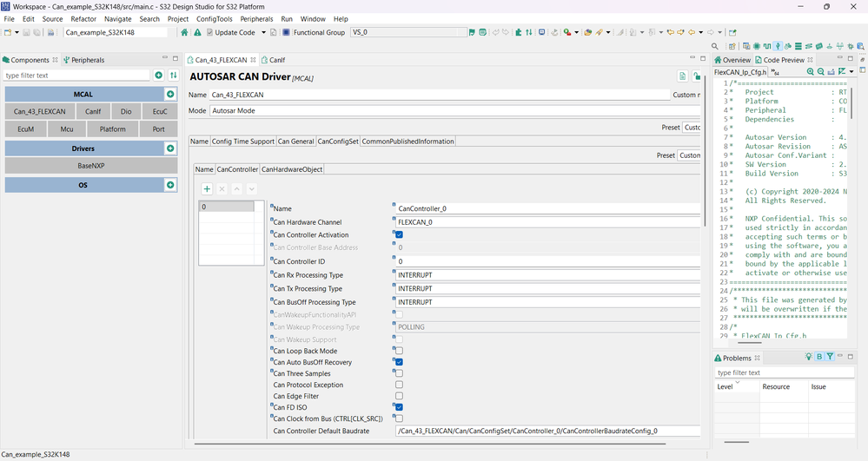Add a new MCAL component
The height and width of the screenshot is (461, 868).
(x=170, y=94)
